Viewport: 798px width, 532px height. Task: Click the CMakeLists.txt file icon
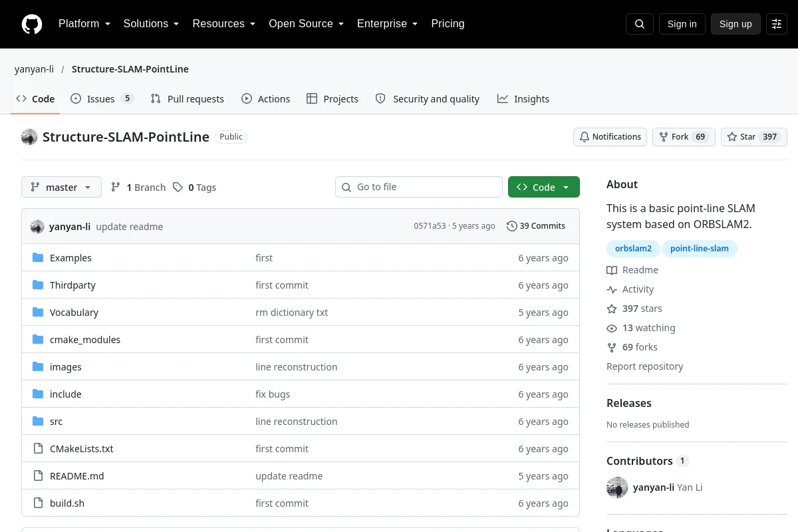pyautogui.click(x=38, y=449)
